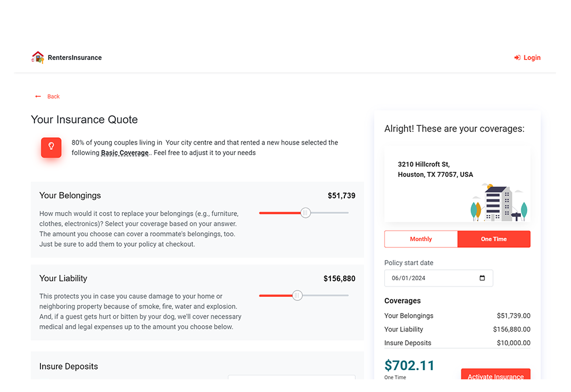Viewport: 571px width, 392px height.
Task: Click the RentersInsurance brand name
Action: coord(74,58)
